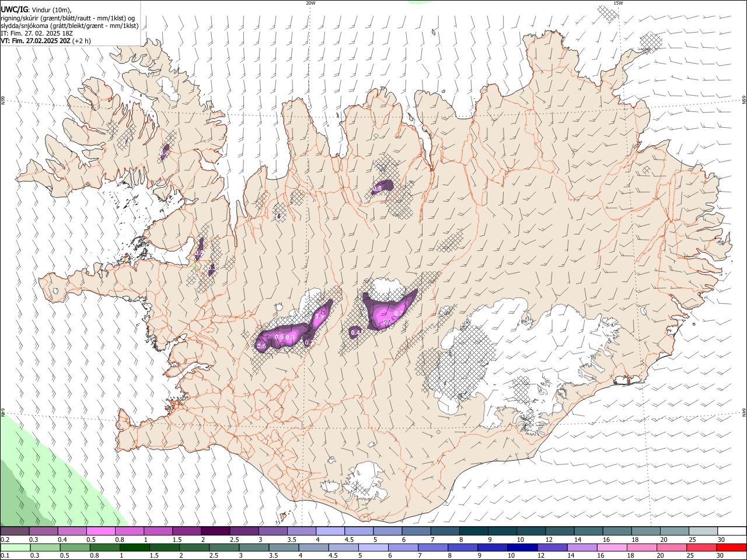The height and width of the screenshot is (560, 747).
Task: Pick the 9–10 blue rain swatch
Action: [x=493, y=547]
